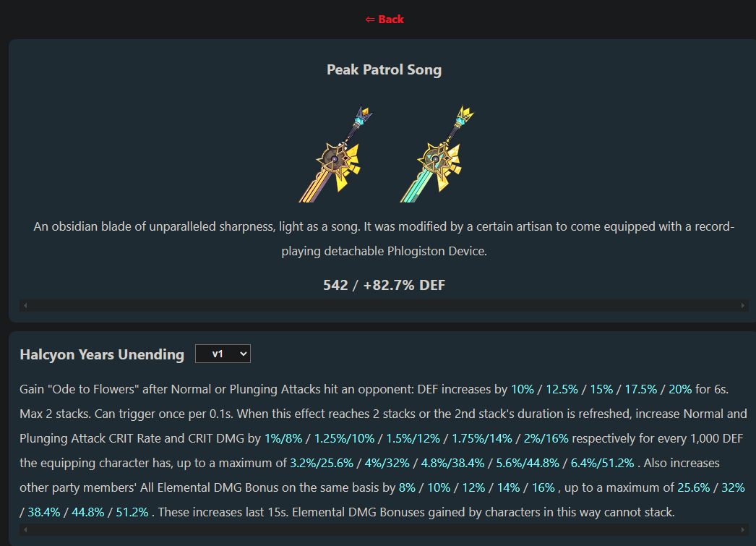Click right scroll arrow under weapon stats
Screen dimensions: 756x546
point(742,306)
